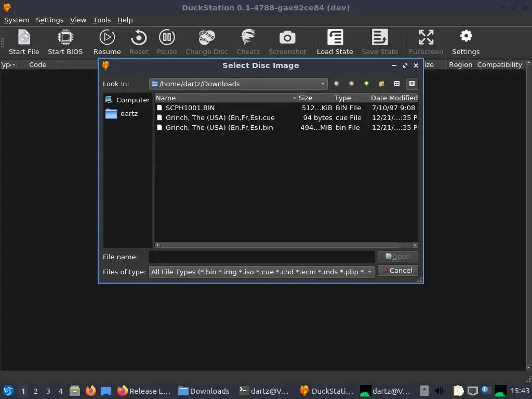Image resolution: width=532 pixels, height=399 pixels.
Task: Select Computer in the sidebar
Action: (x=128, y=100)
